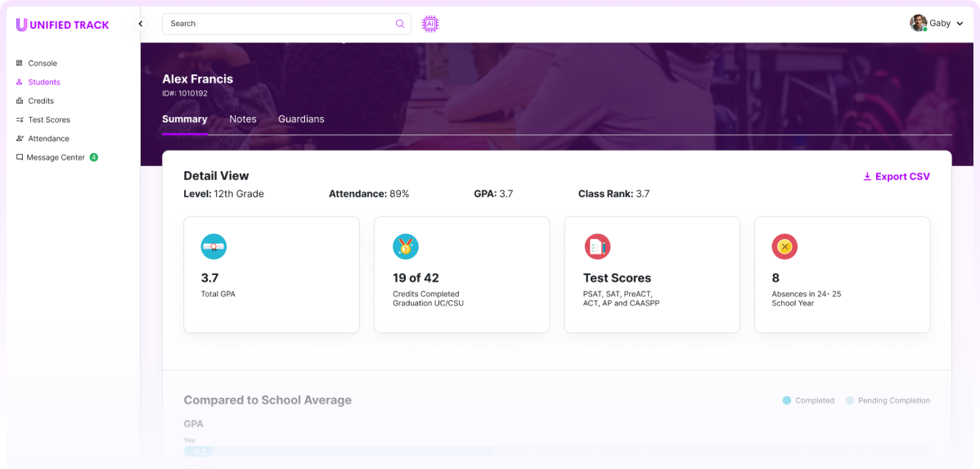The width and height of the screenshot is (980, 469).
Task: Click the Pending Completion legend dot
Action: [849, 400]
